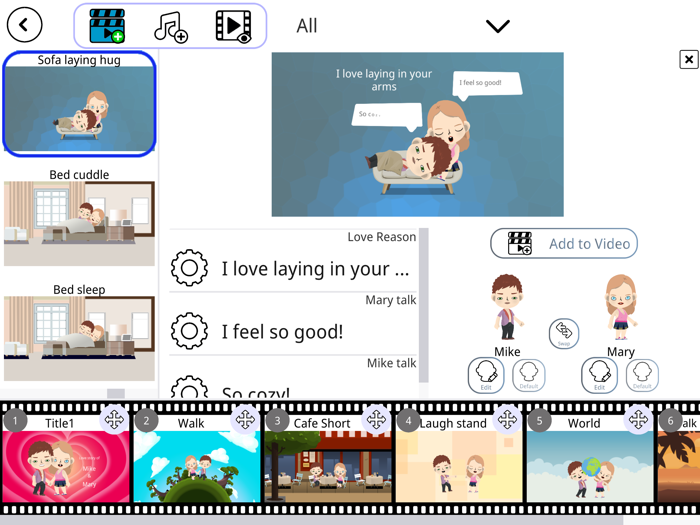
Task: Open the add music notes tab
Action: [x=171, y=27]
